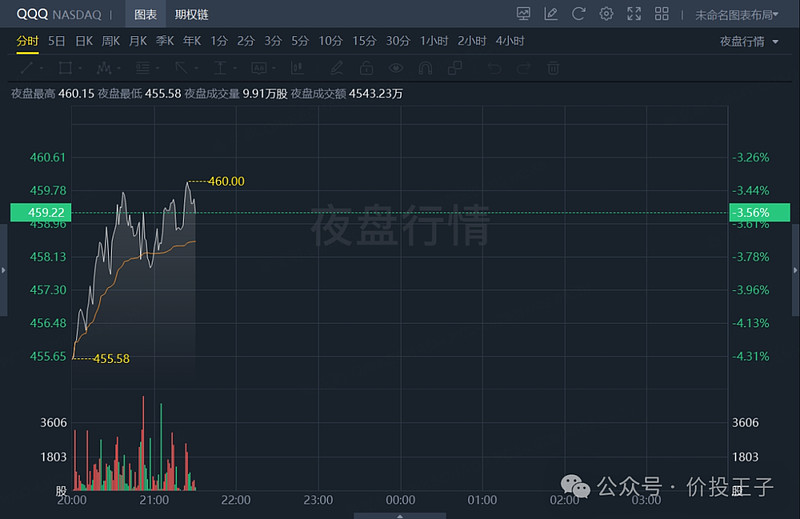Select the Fibonacci lines tool

pyautogui.click(x=143, y=67)
